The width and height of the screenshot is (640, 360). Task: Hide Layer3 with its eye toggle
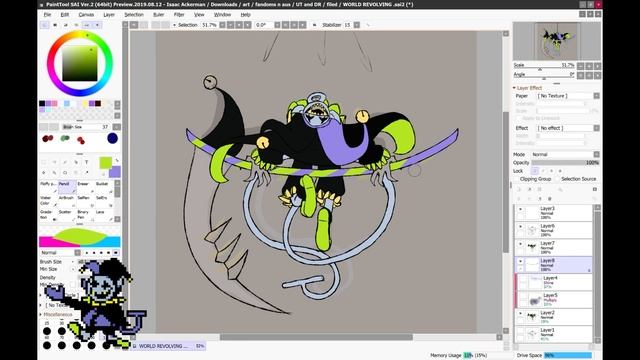pyautogui.click(x=520, y=209)
